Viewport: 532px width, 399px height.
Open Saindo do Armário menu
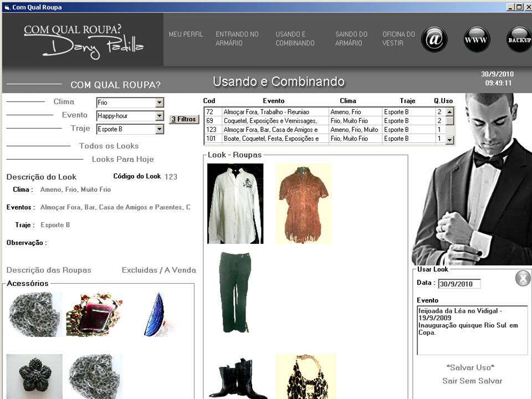[351, 39]
